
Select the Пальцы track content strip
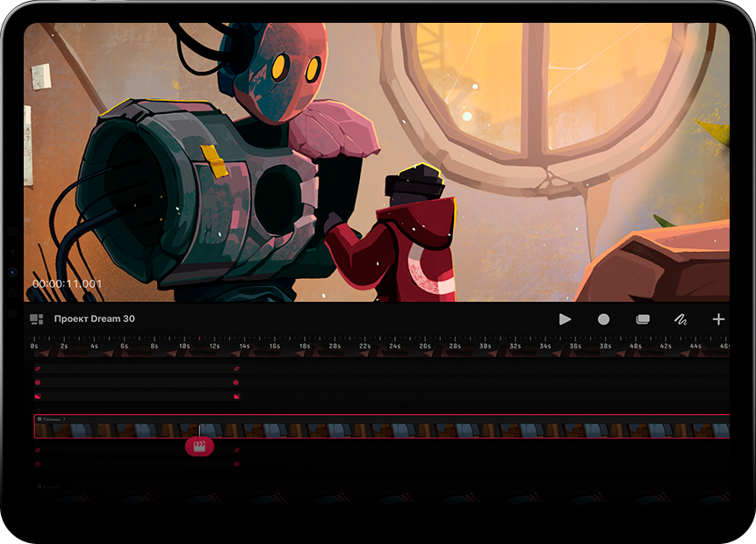tap(381, 430)
